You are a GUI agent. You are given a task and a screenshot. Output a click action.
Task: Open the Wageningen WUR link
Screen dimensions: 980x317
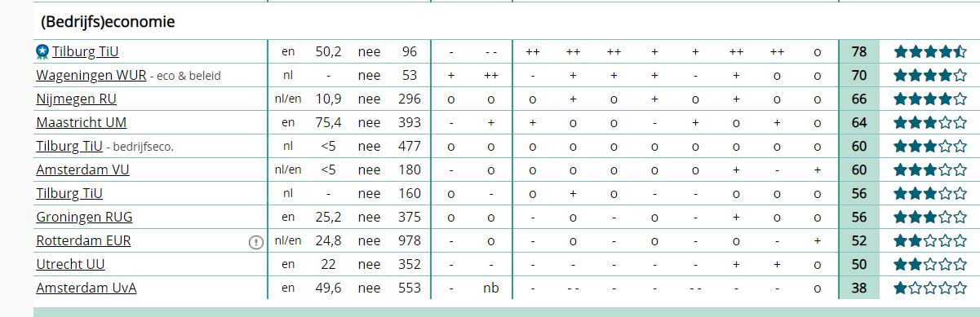[x=91, y=76]
